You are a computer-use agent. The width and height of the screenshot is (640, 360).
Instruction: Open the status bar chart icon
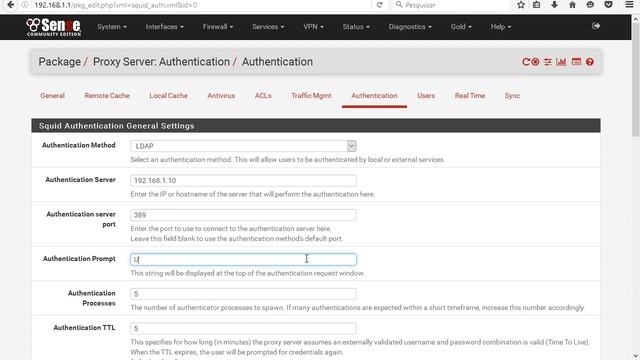point(562,62)
